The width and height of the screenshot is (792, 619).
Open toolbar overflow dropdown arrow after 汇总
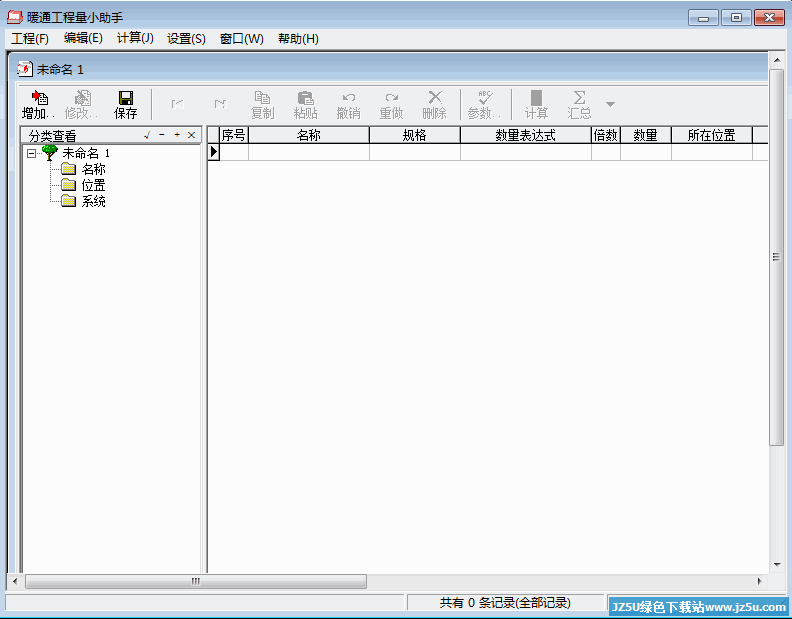[610, 105]
